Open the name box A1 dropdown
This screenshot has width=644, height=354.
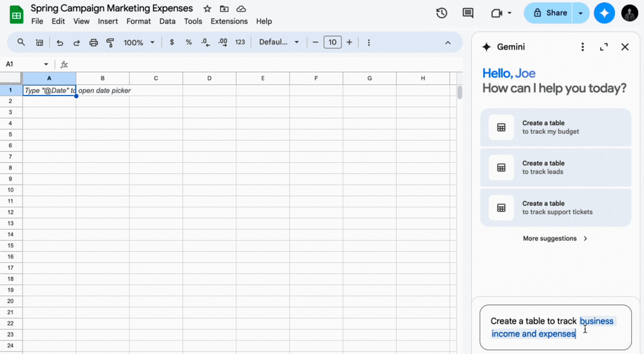coord(45,64)
